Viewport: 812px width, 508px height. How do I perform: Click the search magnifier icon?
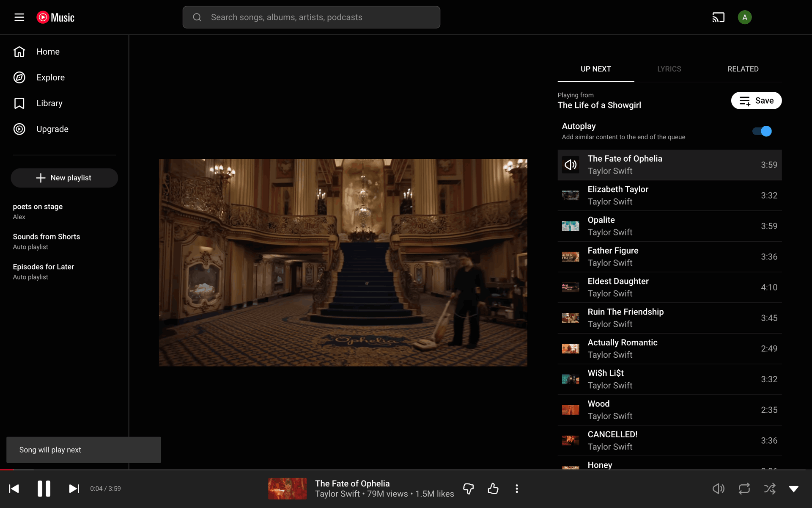[x=197, y=17]
